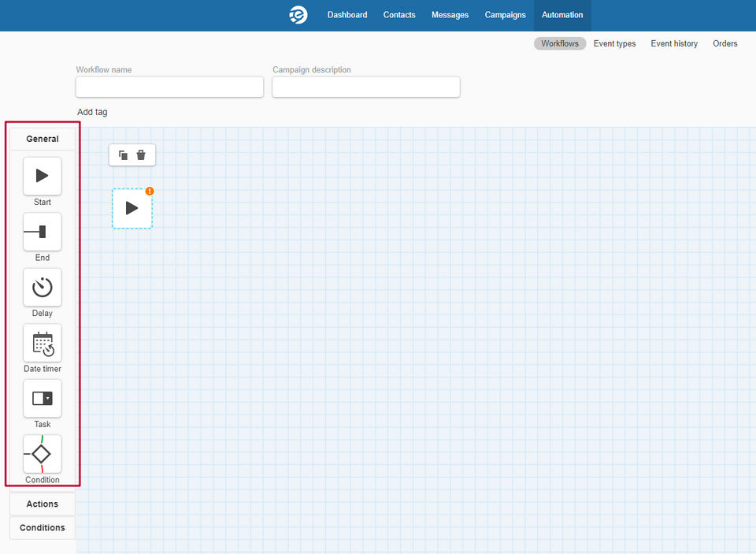
Task: View the Event history tab
Action: coord(674,43)
